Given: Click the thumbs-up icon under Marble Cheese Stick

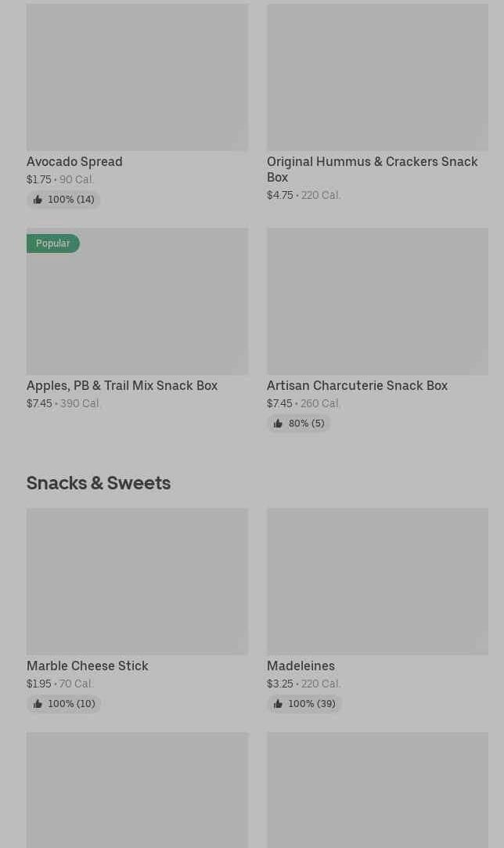Looking at the screenshot, I should click(x=38, y=704).
